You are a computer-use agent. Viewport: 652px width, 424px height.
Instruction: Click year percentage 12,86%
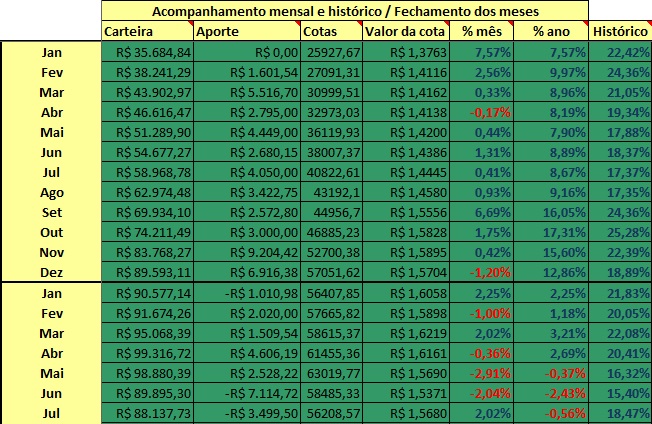coord(551,272)
